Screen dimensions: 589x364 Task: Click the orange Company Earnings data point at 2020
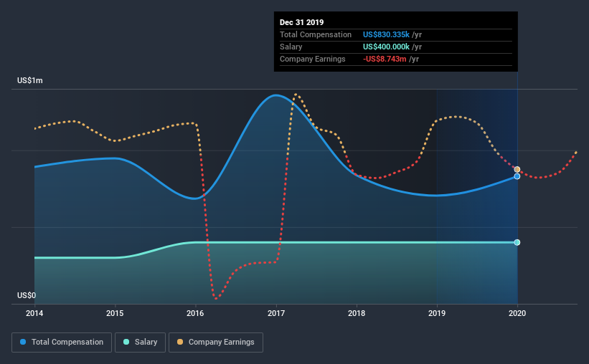click(517, 170)
